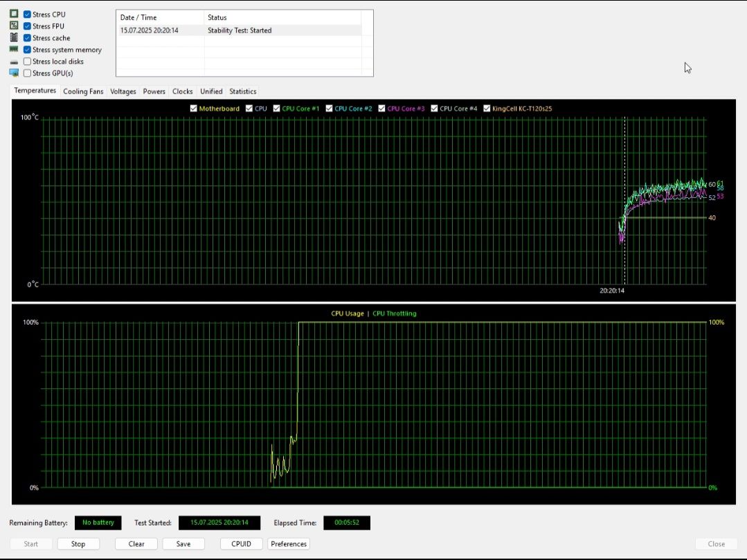Uncheck the Stress cache checkbox
Viewport: 747px width, 560px height.
pos(27,37)
